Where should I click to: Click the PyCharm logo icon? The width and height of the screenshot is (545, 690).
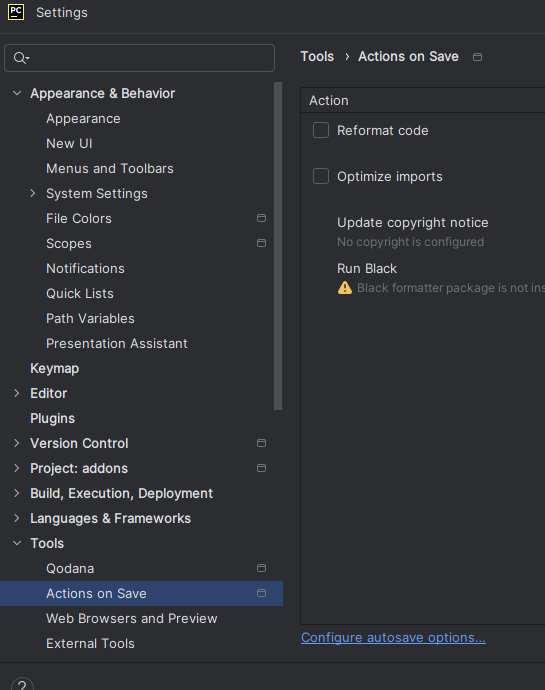click(16, 12)
